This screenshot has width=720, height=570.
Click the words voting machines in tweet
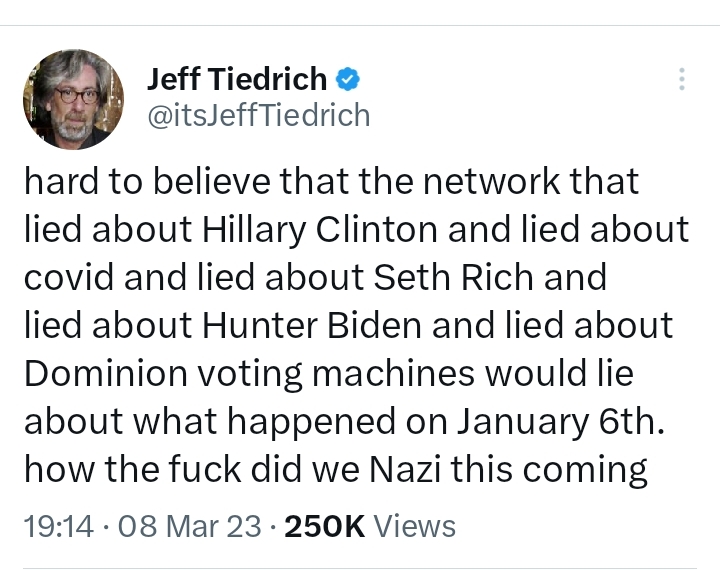tap(336, 374)
